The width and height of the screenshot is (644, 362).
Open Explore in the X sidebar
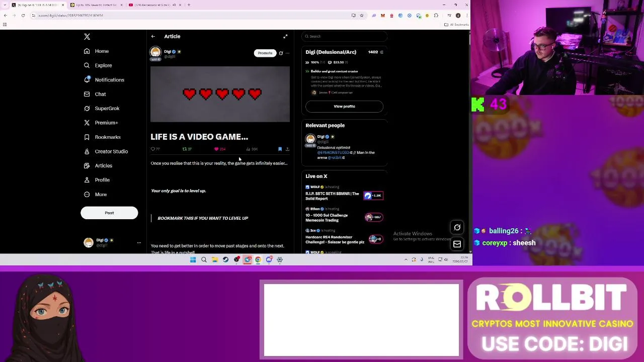coord(98,65)
